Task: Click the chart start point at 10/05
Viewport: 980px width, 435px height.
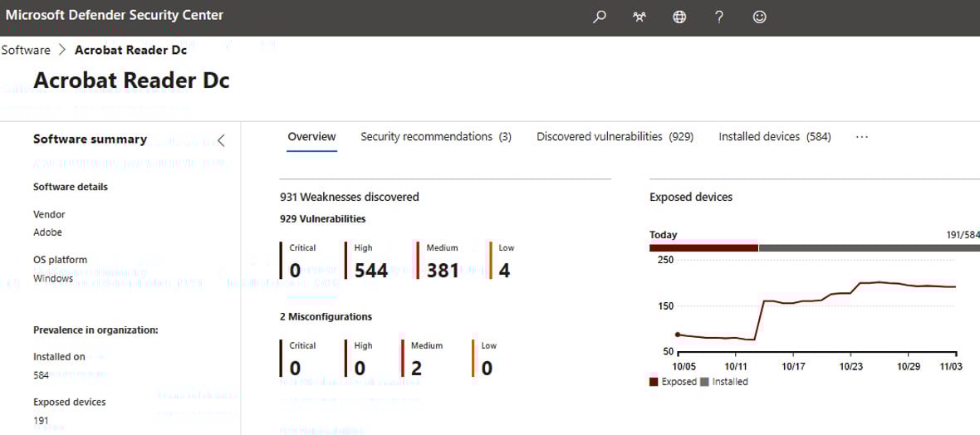Action: click(x=679, y=335)
